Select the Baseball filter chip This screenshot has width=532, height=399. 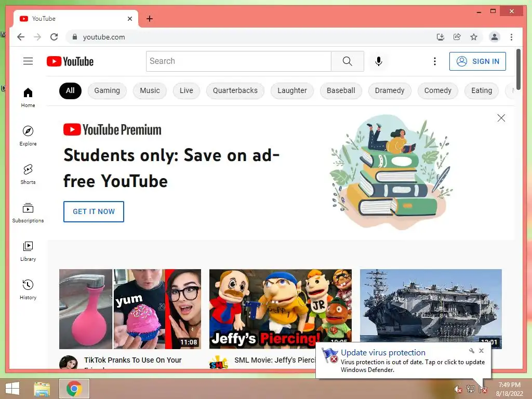(x=341, y=90)
